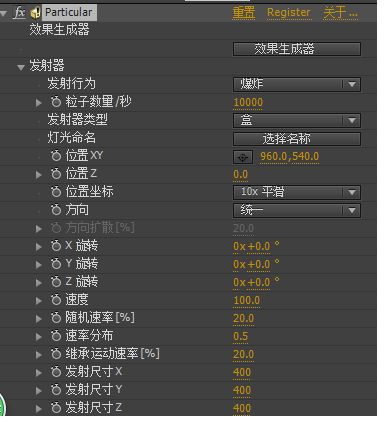This screenshot has width=390, height=422.
Task: Toggle stopwatch for 粒子数量/秒
Action: (x=56, y=102)
